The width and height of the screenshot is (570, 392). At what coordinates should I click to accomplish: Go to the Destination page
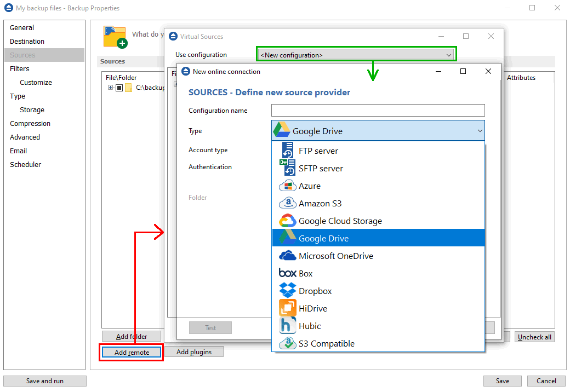click(x=27, y=42)
